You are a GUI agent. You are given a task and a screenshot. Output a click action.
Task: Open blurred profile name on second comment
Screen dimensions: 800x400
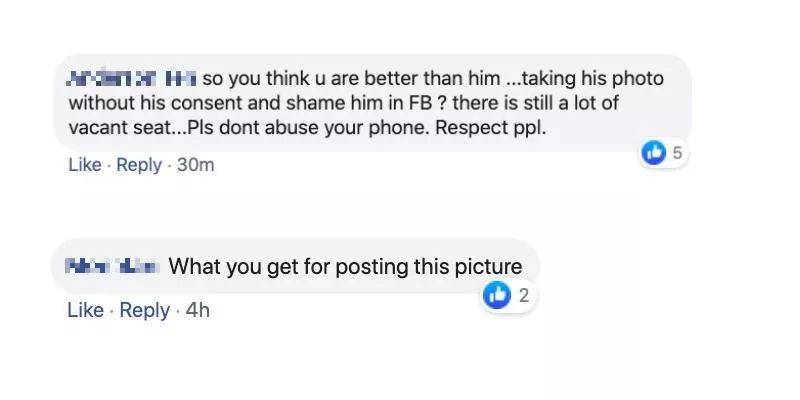point(113,266)
